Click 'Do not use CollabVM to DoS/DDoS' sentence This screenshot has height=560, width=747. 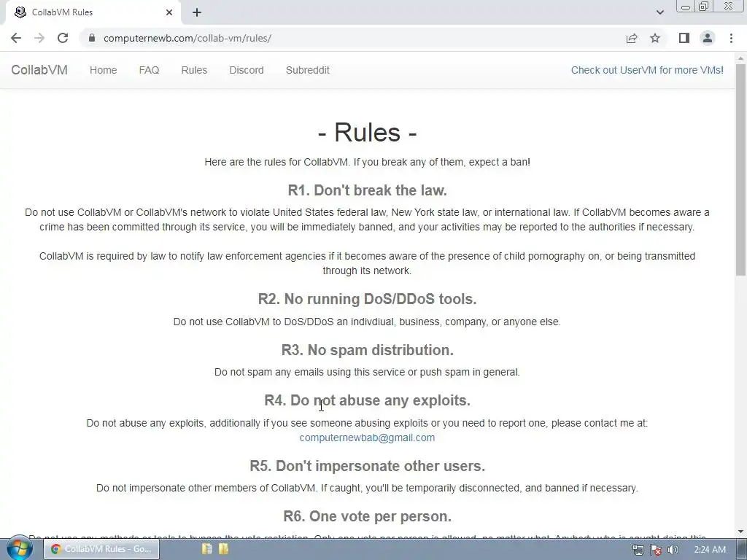[x=367, y=322]
